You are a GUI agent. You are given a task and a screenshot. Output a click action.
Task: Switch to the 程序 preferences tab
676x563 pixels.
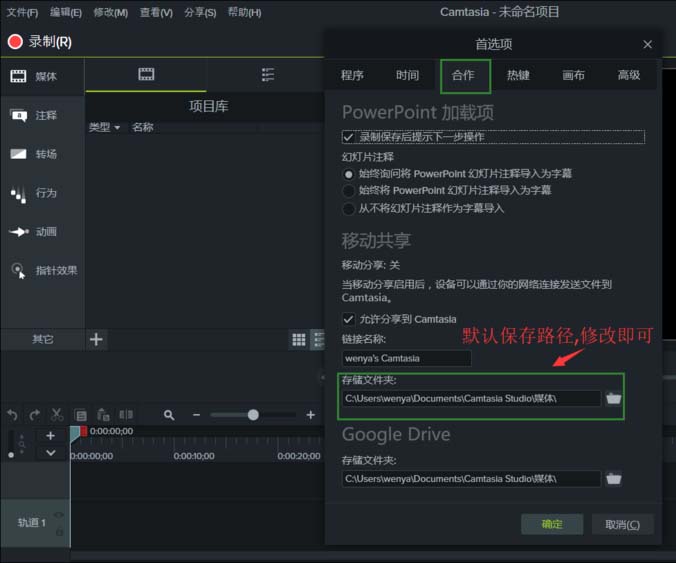coord(352,75)
